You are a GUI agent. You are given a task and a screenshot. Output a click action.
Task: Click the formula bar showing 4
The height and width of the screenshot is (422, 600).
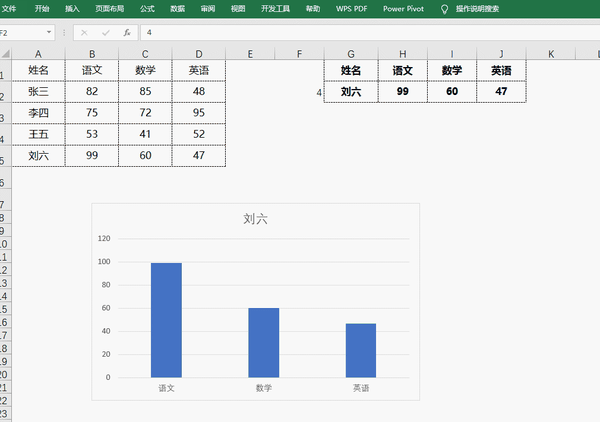coord(370,33)
